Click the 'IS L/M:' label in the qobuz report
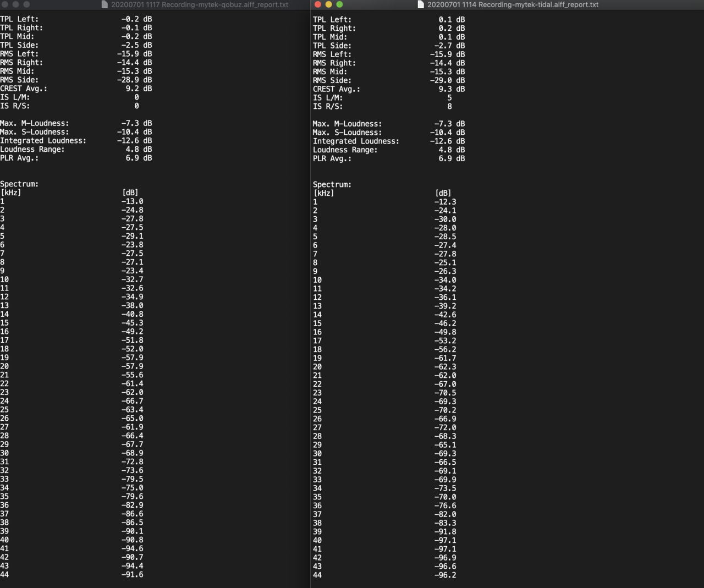Screen dimensions: 704x588 coord(15,97)
